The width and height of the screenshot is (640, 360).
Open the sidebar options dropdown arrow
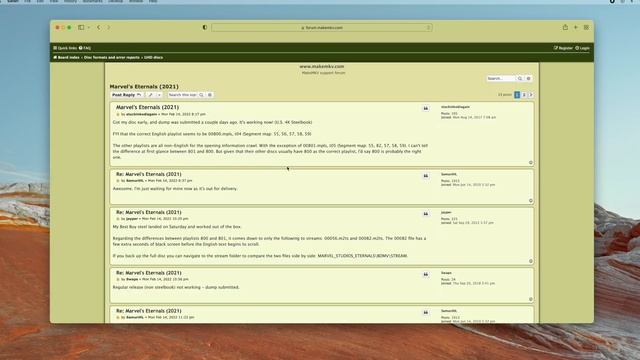coord(89,27)
